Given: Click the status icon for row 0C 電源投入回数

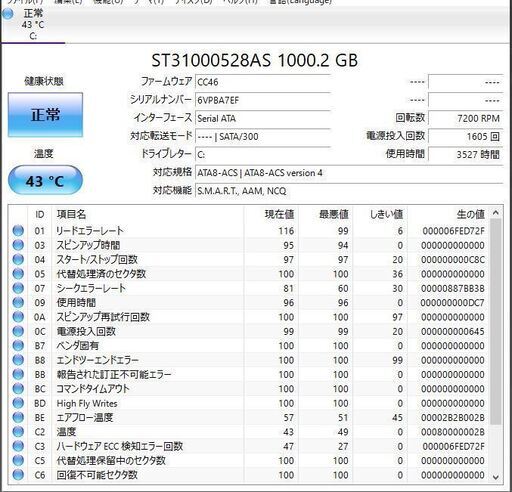Looking at the screenshot, I should tap(18, 331).
